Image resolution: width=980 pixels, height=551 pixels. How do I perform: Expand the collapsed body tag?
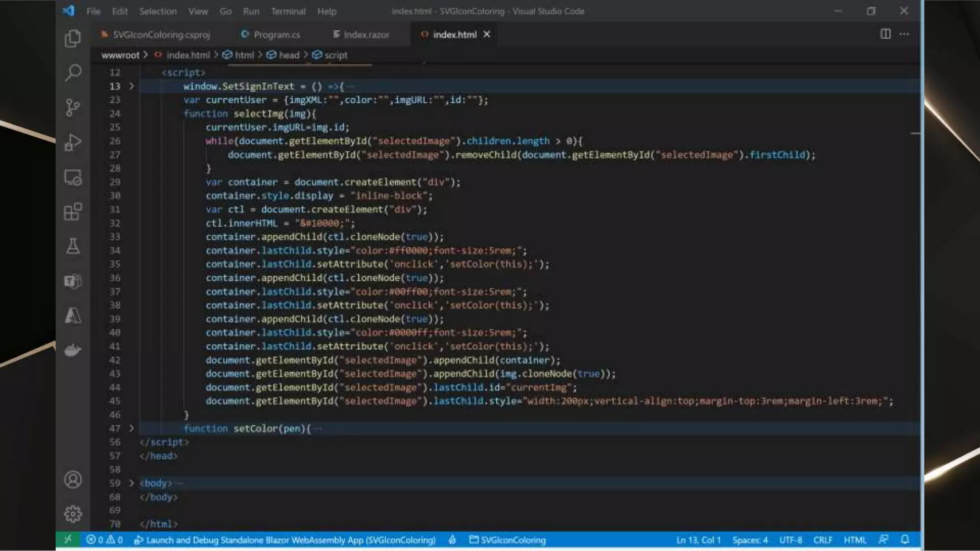coord(132,483)
